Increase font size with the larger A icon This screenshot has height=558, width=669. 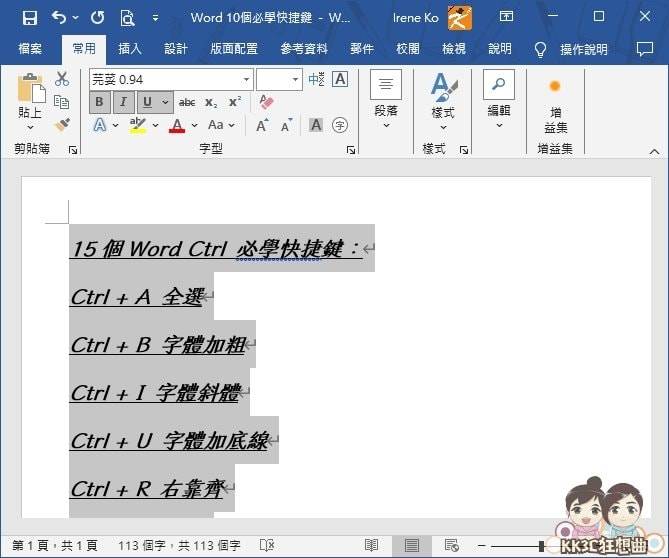pos(262,125)
